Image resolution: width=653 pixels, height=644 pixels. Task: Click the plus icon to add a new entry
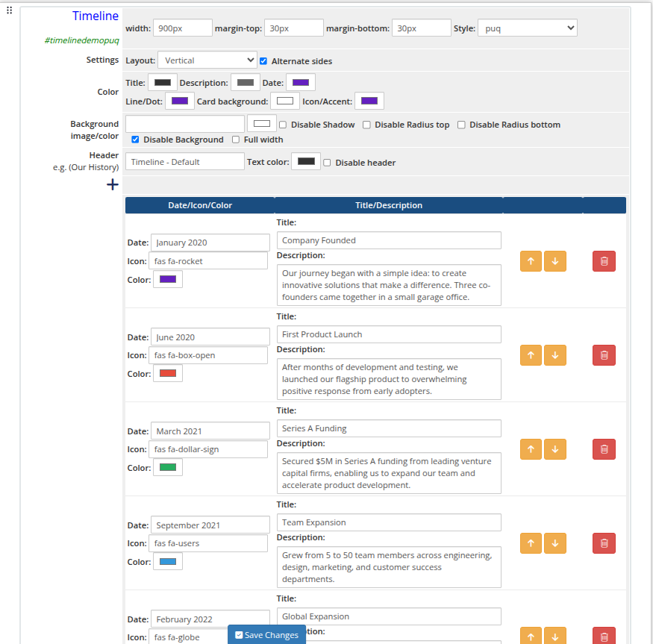coord(112,184)
